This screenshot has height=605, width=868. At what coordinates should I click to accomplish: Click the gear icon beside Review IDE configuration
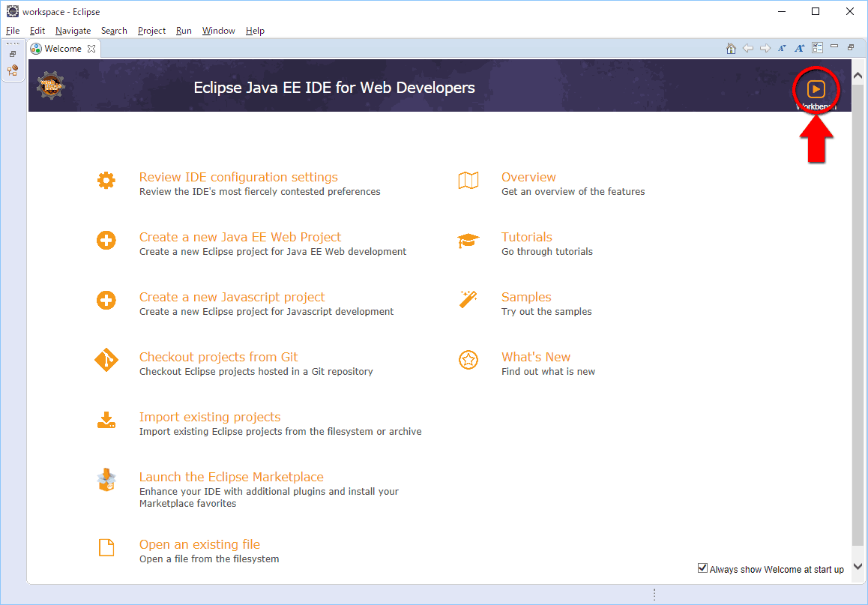pyautogui.click(x=106, y=181)
